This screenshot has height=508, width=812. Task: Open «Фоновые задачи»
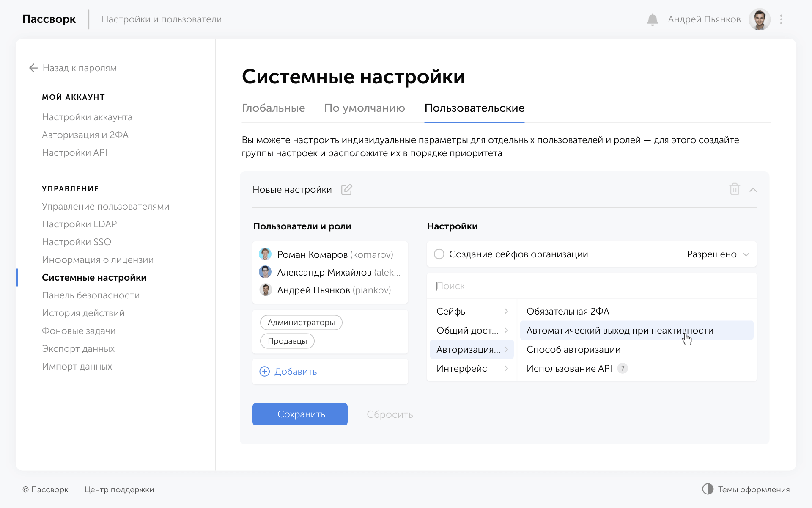pyautogui.click(x=79, y=331)
